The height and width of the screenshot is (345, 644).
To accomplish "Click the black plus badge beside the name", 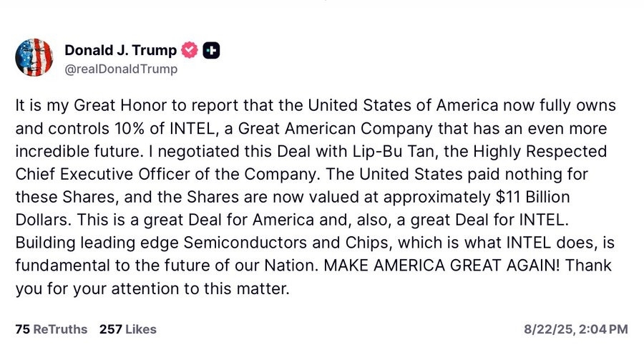I will tap(211, 50).
